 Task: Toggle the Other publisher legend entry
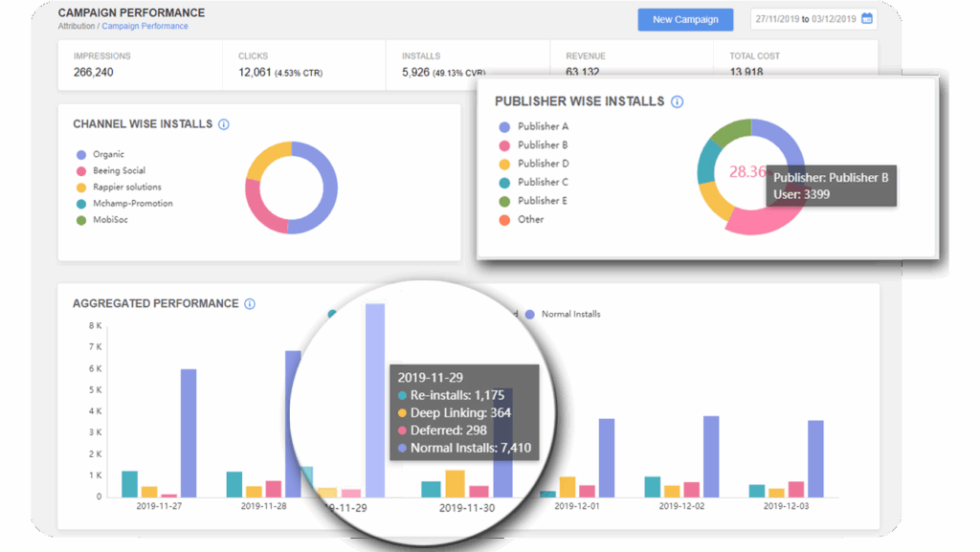[522, 220]
